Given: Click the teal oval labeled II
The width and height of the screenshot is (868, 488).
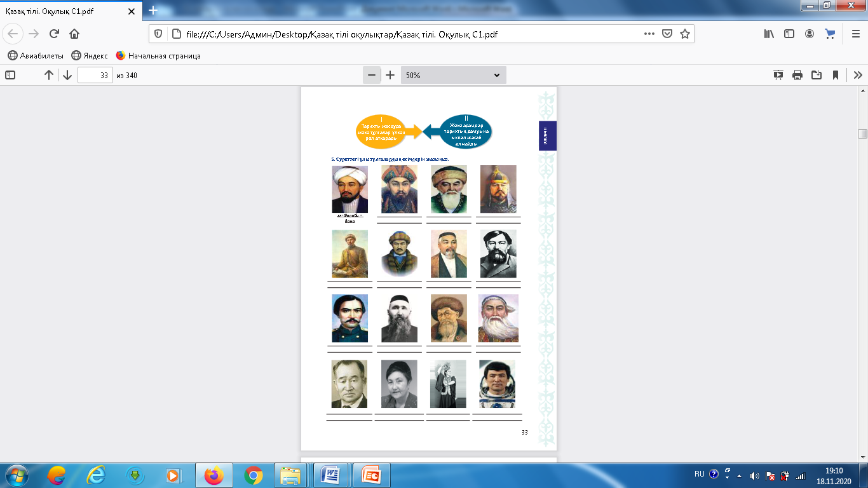Looking at the screenshot, I should pyautogui.click(x=467, y=131).
